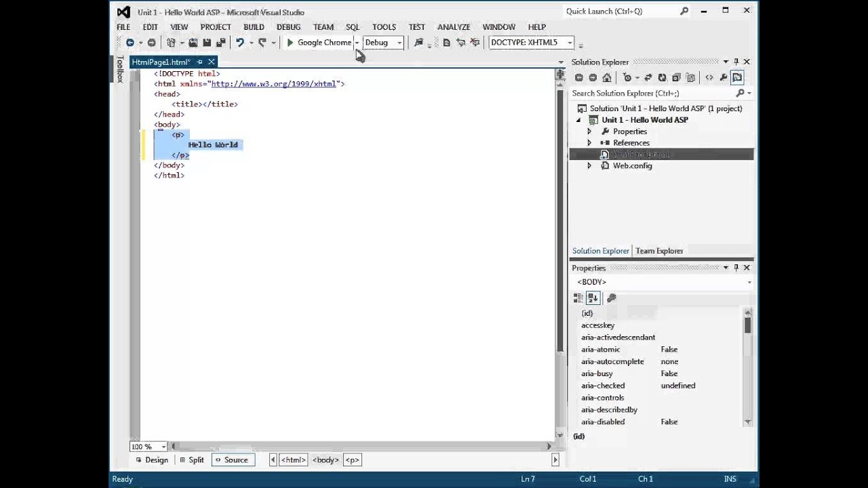This screenshot has height=488, width=868.
Task: Expand the Properties node in Solution Explorer
Action: click(x=589, y=131)
